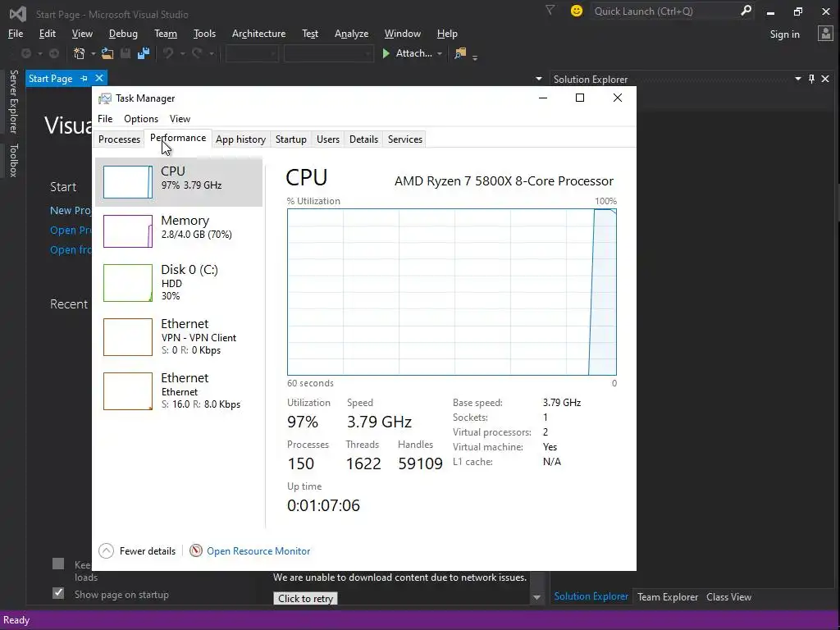Image resolution: width=840 pixels, height=630 pixels.
Task: Close the Solution Explorer panel
Action: tap(825, 79)
